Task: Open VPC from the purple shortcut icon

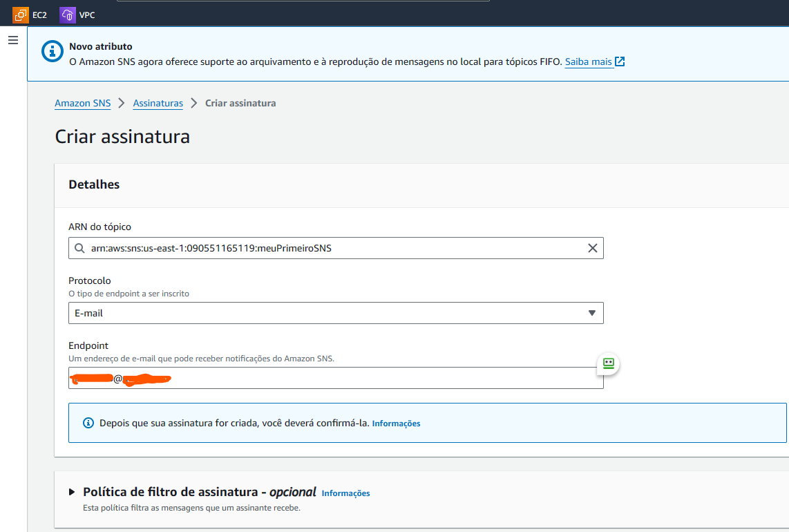Action: coord(66,14)
